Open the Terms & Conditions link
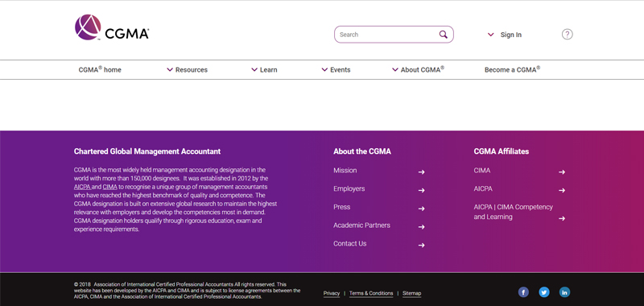 pos(371,293)
